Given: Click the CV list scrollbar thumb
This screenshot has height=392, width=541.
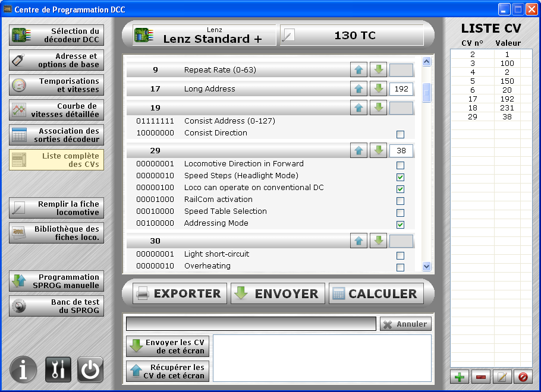Looking at the screenshot, I should 426,93.
